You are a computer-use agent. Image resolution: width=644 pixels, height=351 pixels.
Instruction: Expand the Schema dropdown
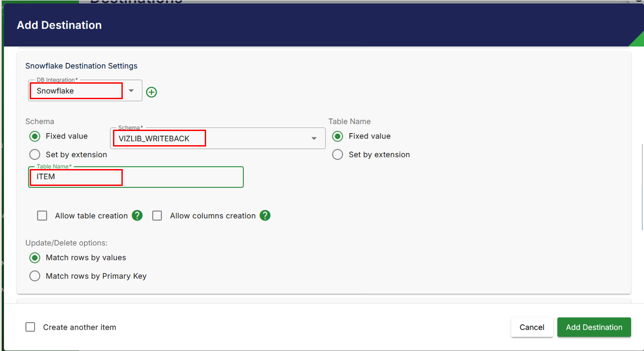pyautogui.click(x=218, y=139)
